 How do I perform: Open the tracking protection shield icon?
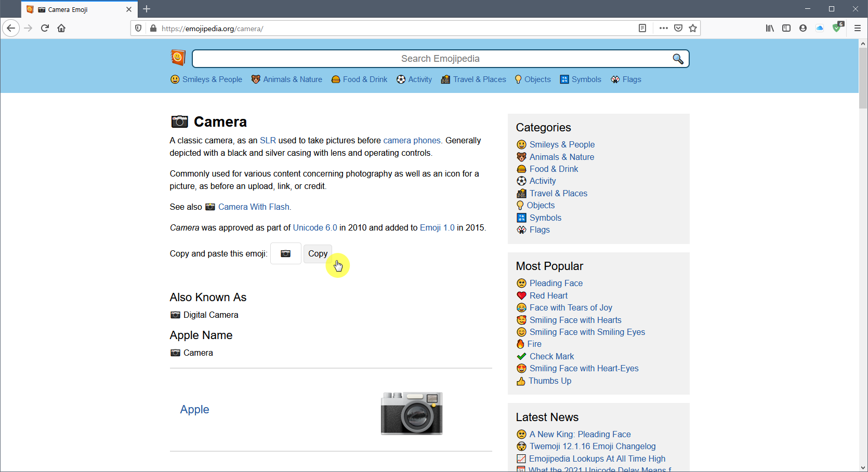pyautogui.click(x=138, y=28)
